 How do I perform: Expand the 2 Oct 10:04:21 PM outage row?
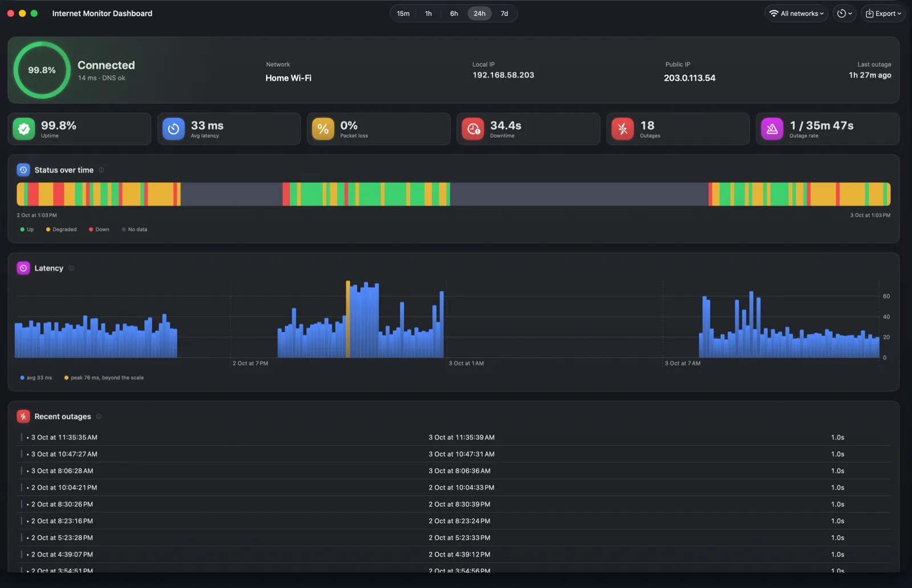point(28,488)
